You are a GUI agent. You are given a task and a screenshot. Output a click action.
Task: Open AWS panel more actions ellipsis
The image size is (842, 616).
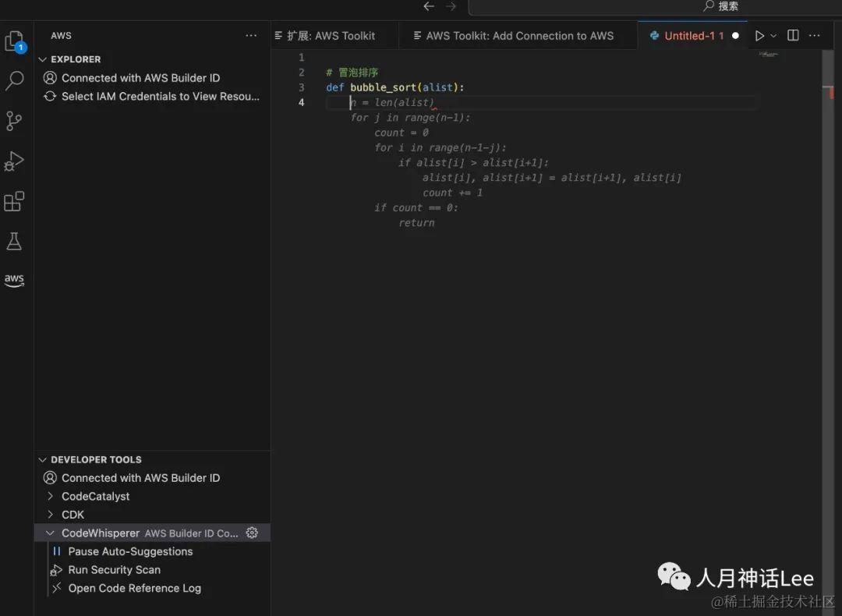[251, 35]
